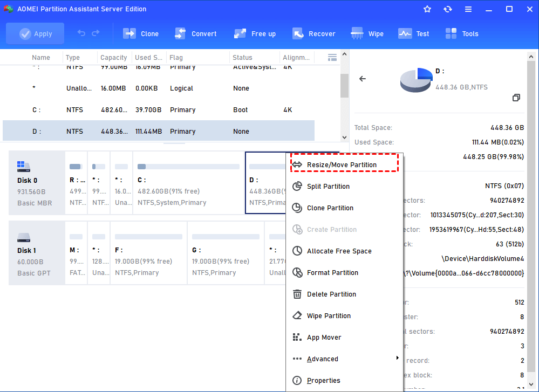
Task: Select M: partition block on Disk 1
Action: pyautogui.click(x=76, y=253)
